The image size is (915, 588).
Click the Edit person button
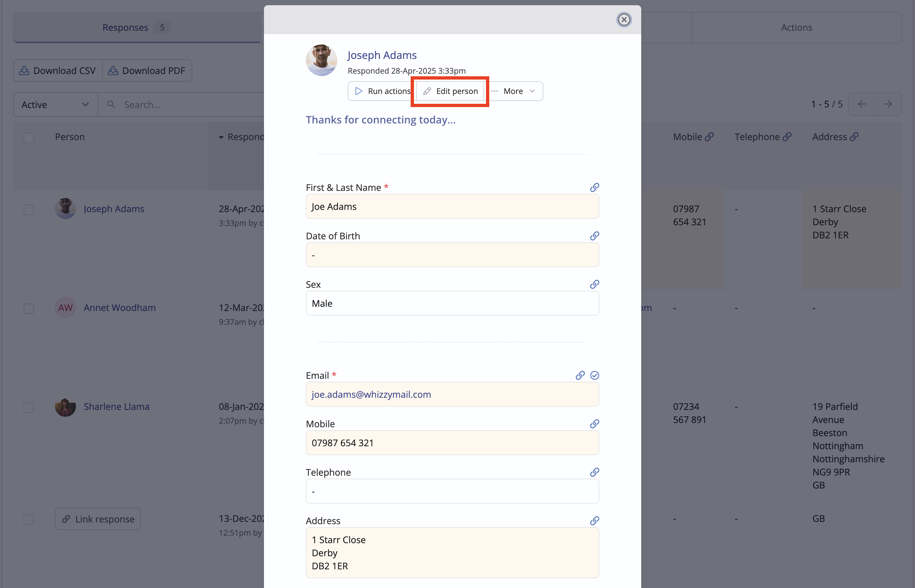pyautogui.click(x=450, y=91)
